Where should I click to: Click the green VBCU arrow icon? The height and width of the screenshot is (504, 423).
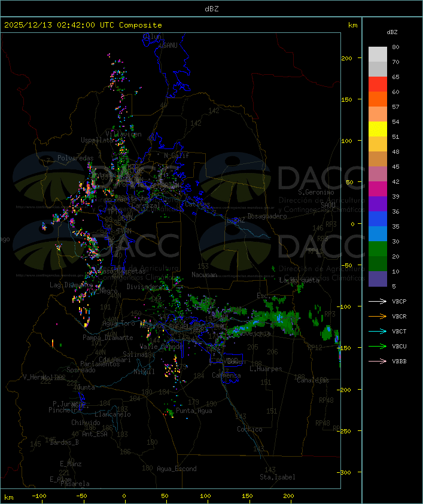378,346
